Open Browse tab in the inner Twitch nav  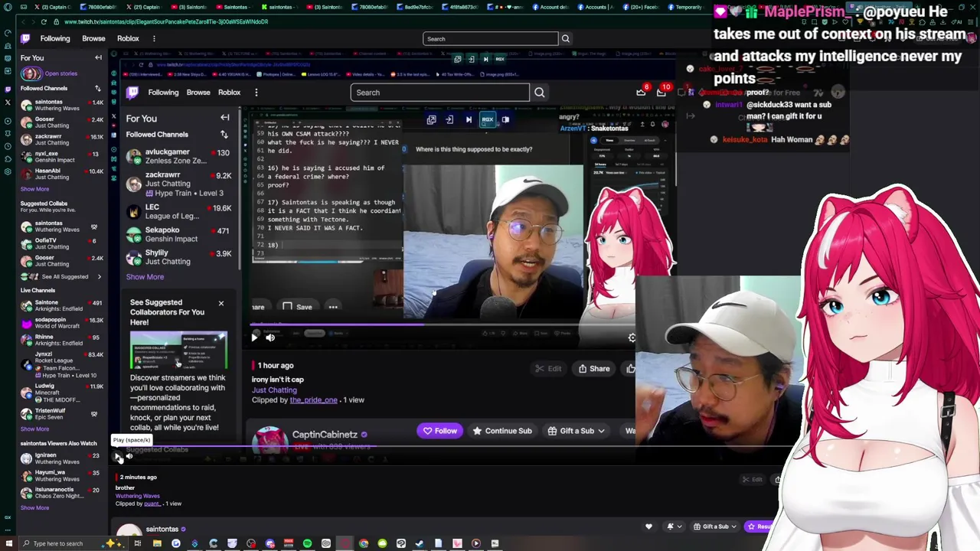(198, 93)
